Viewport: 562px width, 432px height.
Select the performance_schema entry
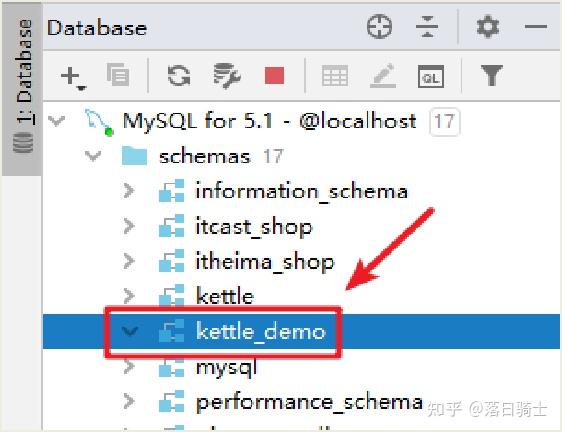pos(309,402)
